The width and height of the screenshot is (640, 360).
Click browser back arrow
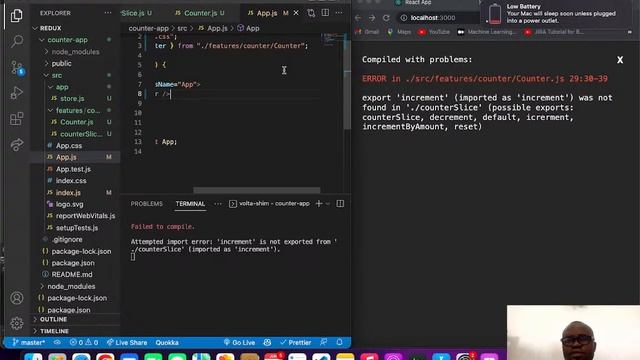[x=358, y=18]
